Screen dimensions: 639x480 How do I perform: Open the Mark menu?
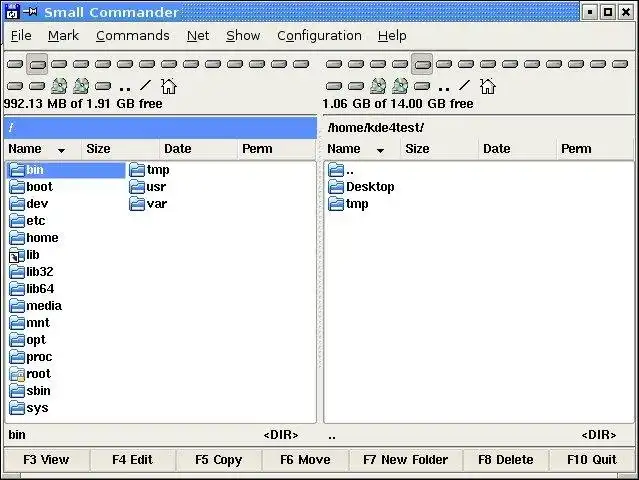[63, 36]
